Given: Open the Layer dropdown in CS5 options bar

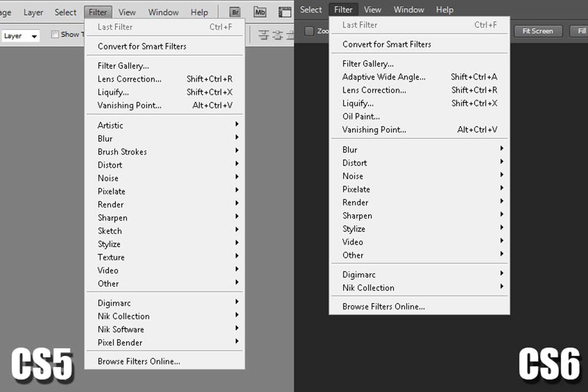Looking at the screenshot, I should [x=20, y=36].
